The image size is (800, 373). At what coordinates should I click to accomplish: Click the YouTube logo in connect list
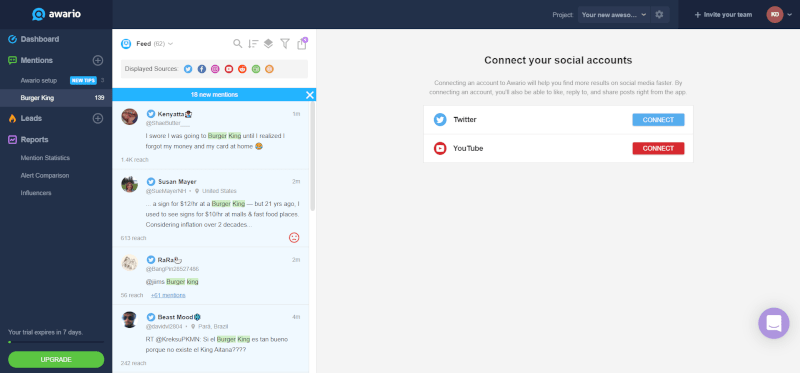pyautogui.click(x=440, y=148)
